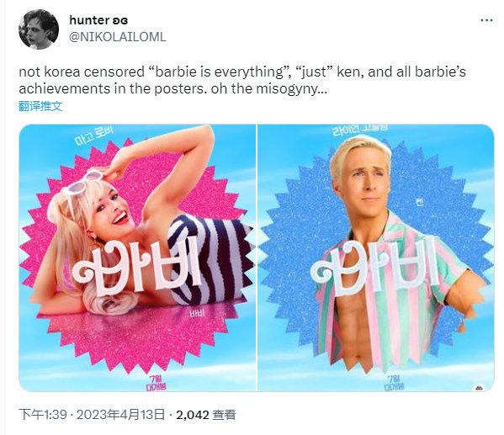The height and width of the screenshot is (435, 504).
Task: Click the tweet text about korea censored
Action: (242, 80)
